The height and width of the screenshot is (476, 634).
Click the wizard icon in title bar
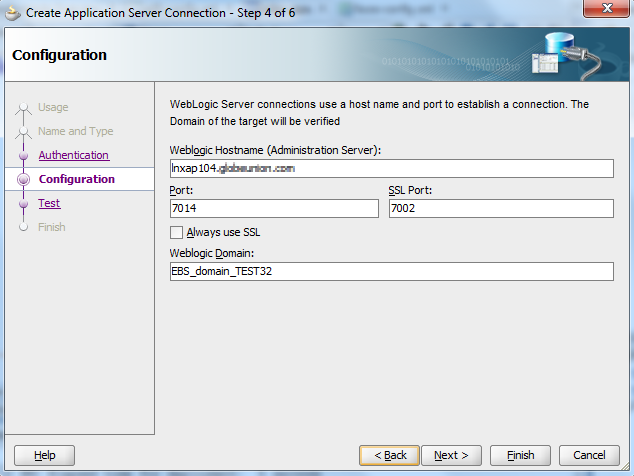[x=14, y=14]
